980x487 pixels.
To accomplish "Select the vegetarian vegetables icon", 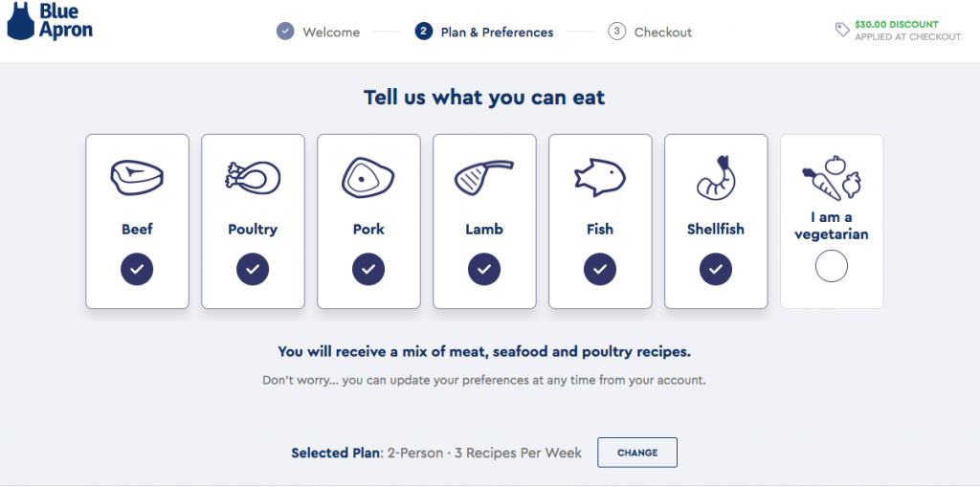I will tap(832, 178).
